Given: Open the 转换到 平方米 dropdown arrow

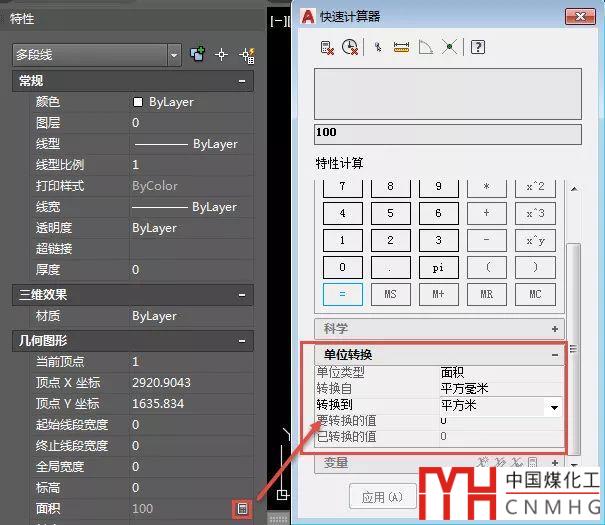Looking at the screenshot, I should [x=551, y=407].
